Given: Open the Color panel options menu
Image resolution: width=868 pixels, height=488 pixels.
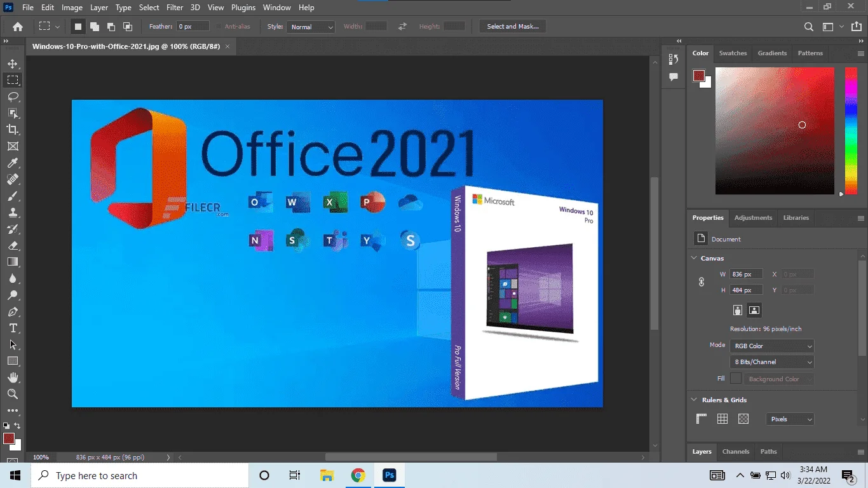Looking at the screenshot, I should [861, 53].
